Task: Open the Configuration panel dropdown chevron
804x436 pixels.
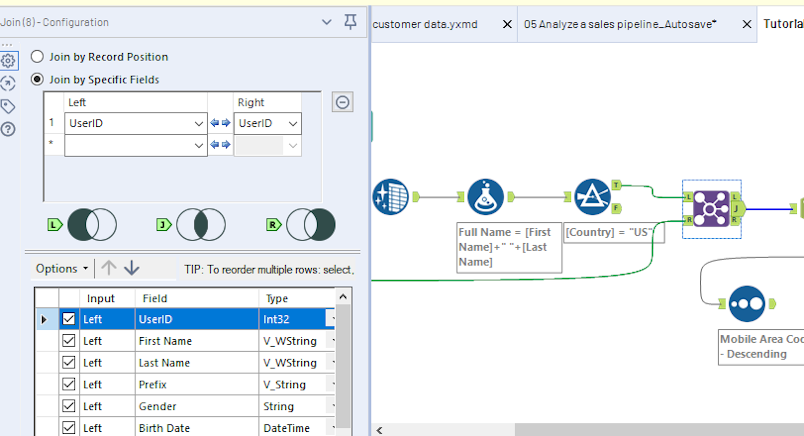Action: point(327,22)
